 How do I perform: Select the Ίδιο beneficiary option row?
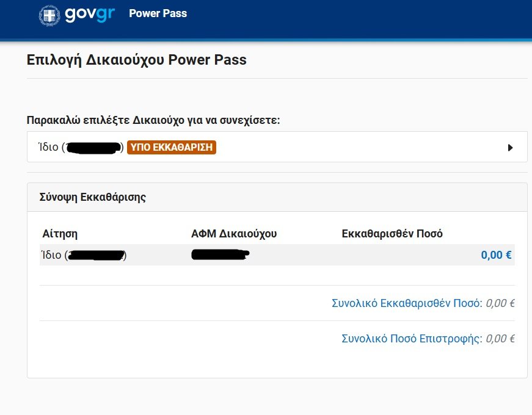pyautogui.click(x=277, y=147)
